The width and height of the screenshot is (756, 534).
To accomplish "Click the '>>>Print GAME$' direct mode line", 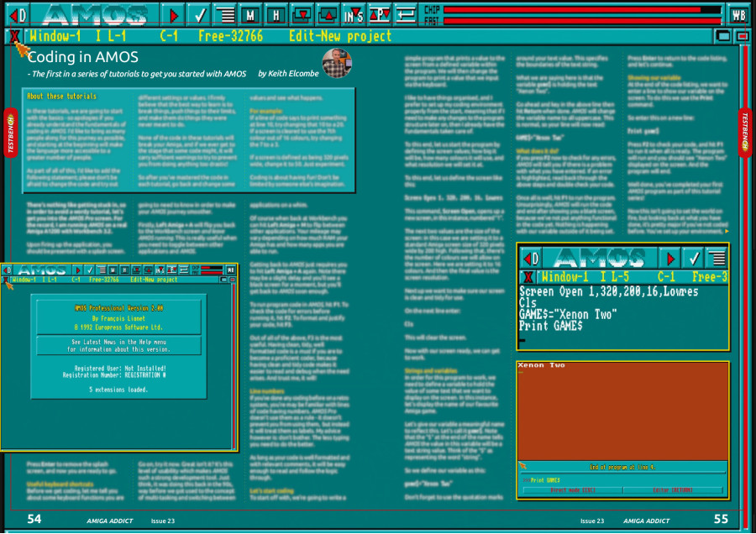I will pos(542,480).
